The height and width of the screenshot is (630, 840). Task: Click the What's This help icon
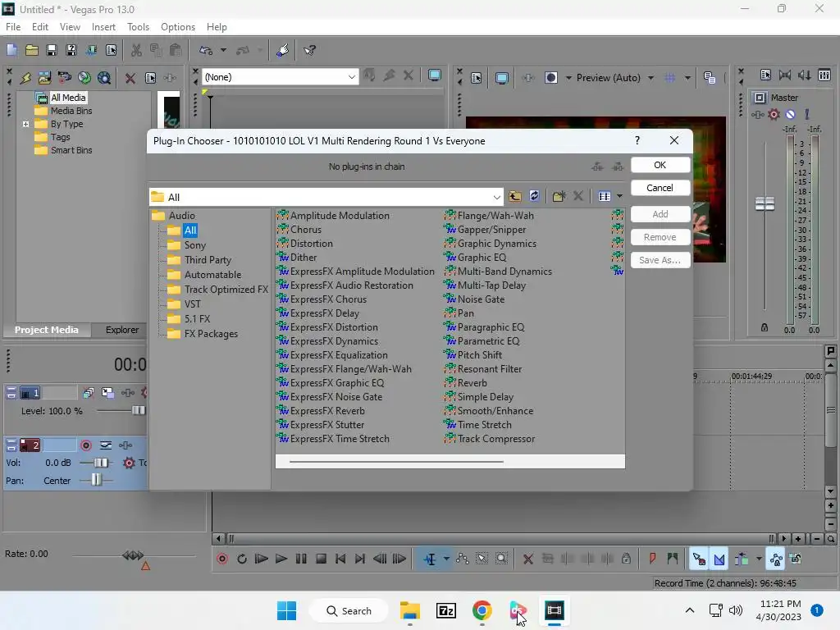(x=309, y=50)
